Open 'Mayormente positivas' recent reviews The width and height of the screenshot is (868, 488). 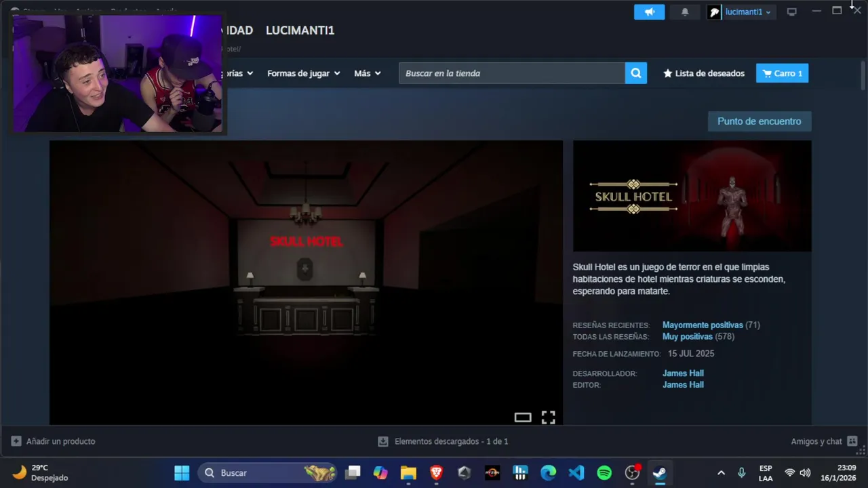(703, 325)
